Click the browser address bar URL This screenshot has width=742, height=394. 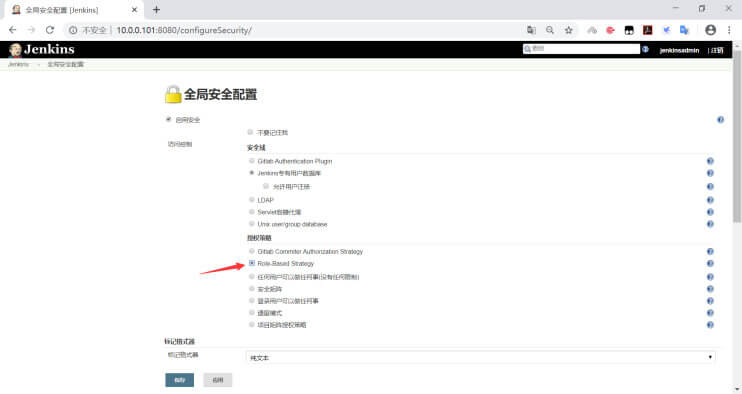click(184, 30)
